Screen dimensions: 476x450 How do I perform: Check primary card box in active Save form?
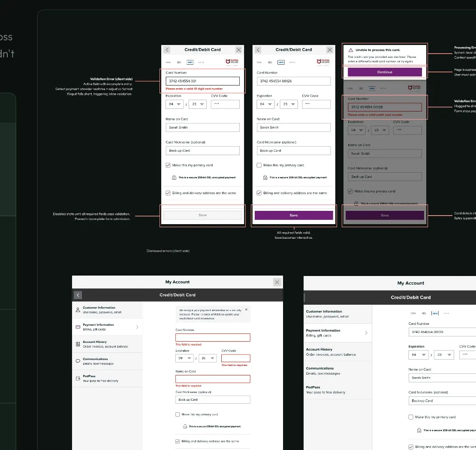click(x=259, y=165)
